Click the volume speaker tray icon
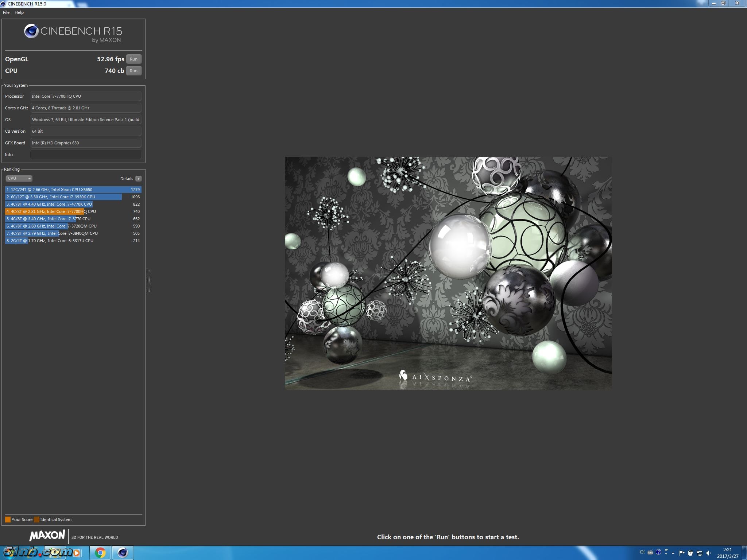Viewport: 747px width, 560px height. pyautogui.click(x=708, y=553)
